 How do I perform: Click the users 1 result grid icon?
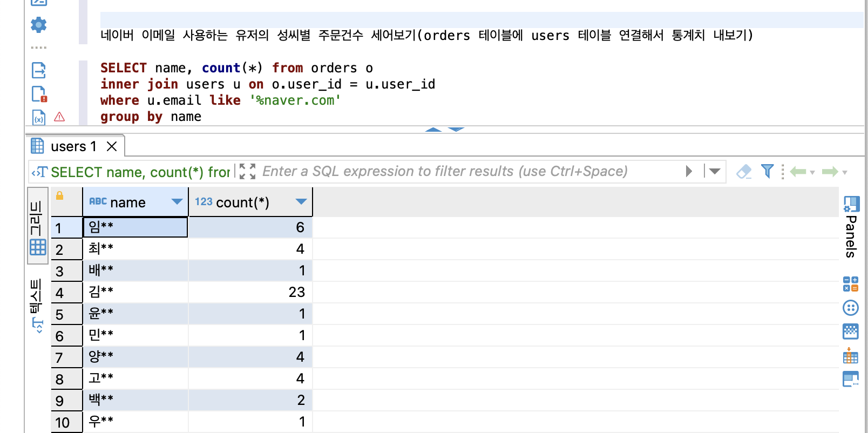(x=37, y=146)
